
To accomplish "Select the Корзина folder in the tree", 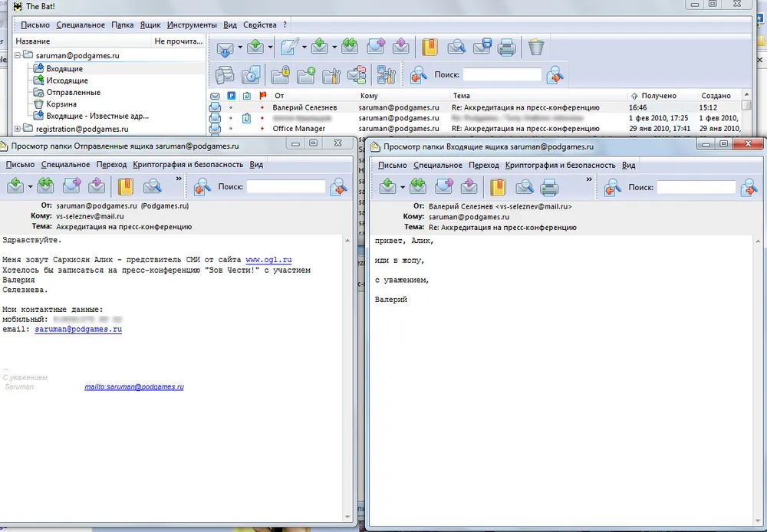I will 61,104.
